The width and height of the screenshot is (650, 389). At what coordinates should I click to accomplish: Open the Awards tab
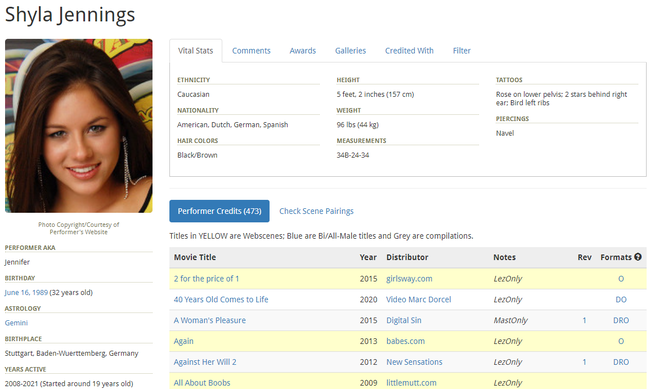point(303,51)
